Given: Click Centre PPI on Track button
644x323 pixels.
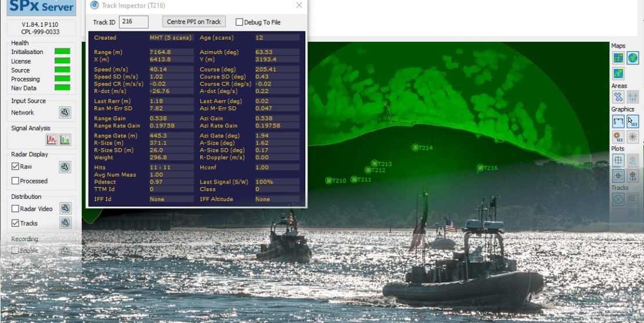Looking at the screenshot, I should [194, 22].
